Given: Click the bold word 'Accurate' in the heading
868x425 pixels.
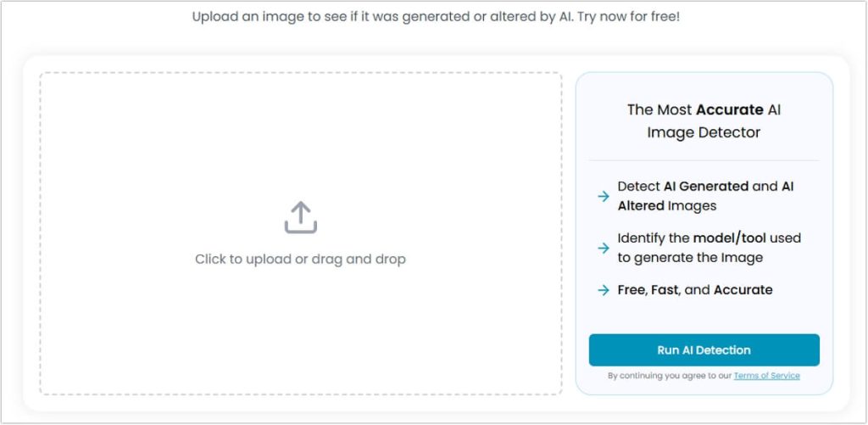Looking at the screenshot, I should coord(729,109).
